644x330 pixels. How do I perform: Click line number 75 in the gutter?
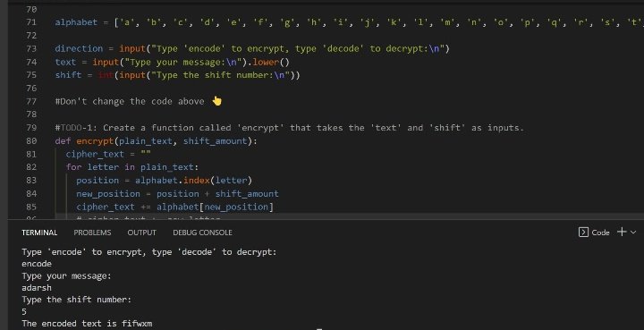click(x=31, y=75)
